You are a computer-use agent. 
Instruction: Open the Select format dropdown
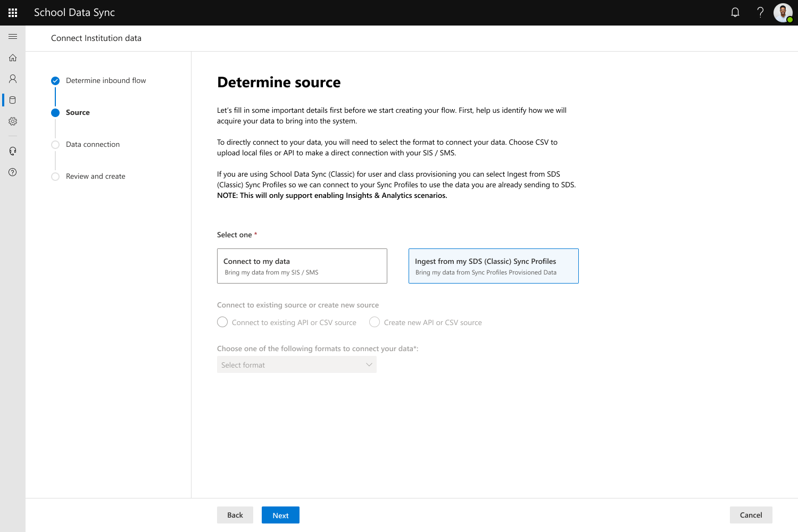[297, 365]
